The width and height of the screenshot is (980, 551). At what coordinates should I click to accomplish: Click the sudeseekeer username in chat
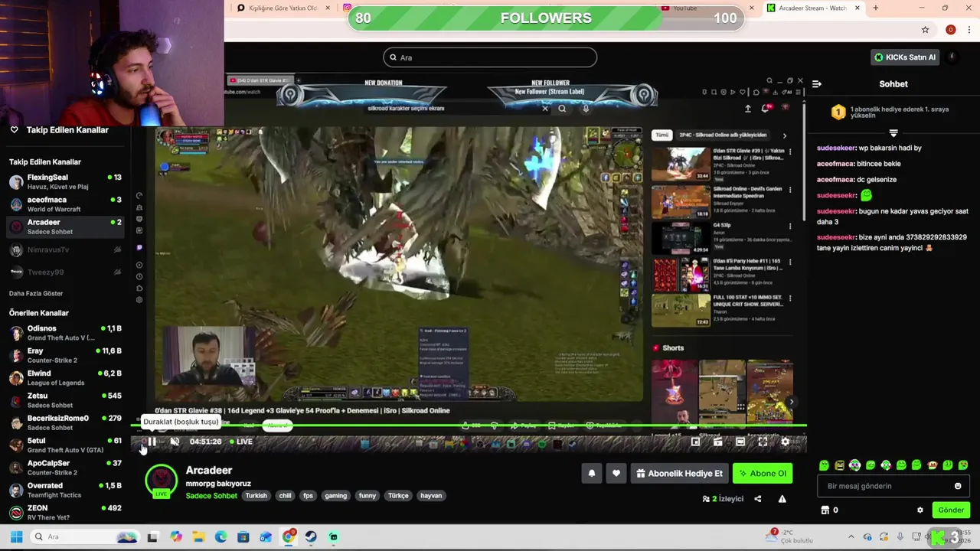[836, 148]
